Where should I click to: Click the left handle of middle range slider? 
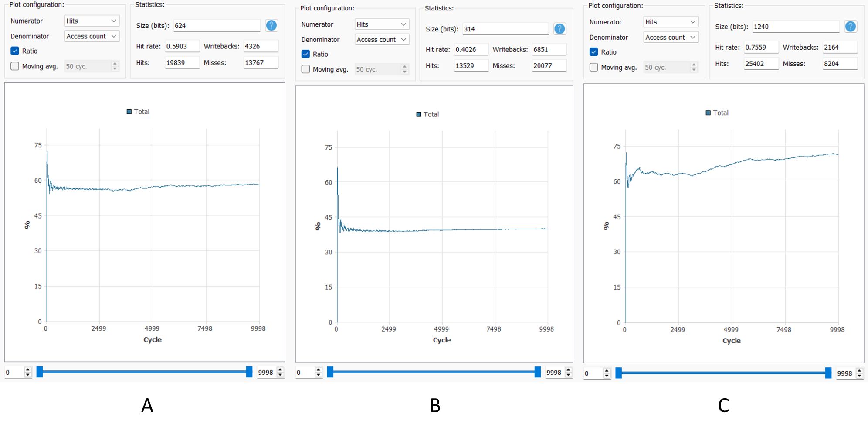pyautogui.click(x=330, y=372)
